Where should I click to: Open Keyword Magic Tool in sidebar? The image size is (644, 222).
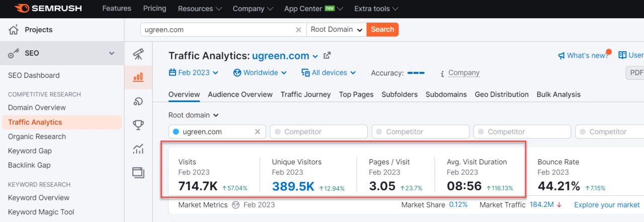pos(41,212)
